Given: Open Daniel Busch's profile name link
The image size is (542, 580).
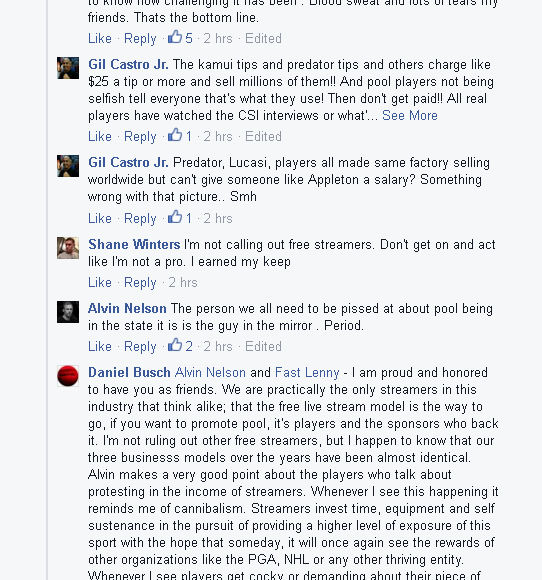Looking at the screenshot, I should (129, 372).
